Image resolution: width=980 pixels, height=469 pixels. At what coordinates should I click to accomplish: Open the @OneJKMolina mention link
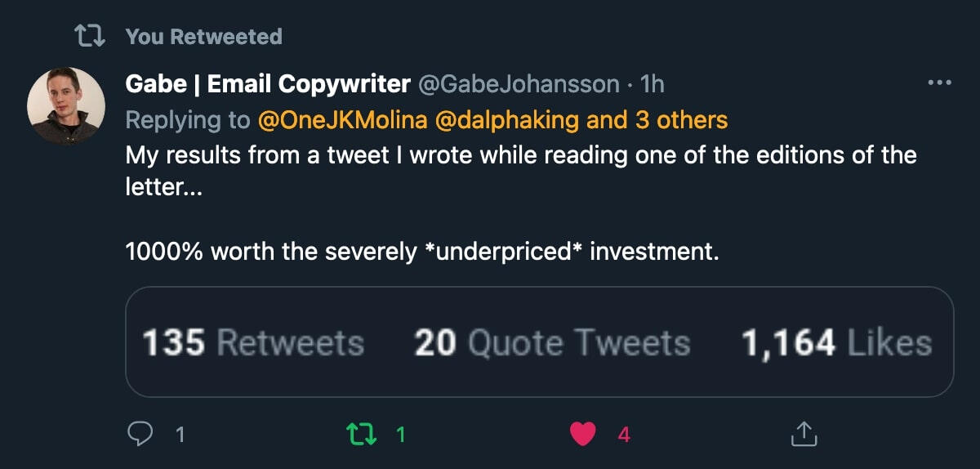pyautogui.click(x=342, y=120)
